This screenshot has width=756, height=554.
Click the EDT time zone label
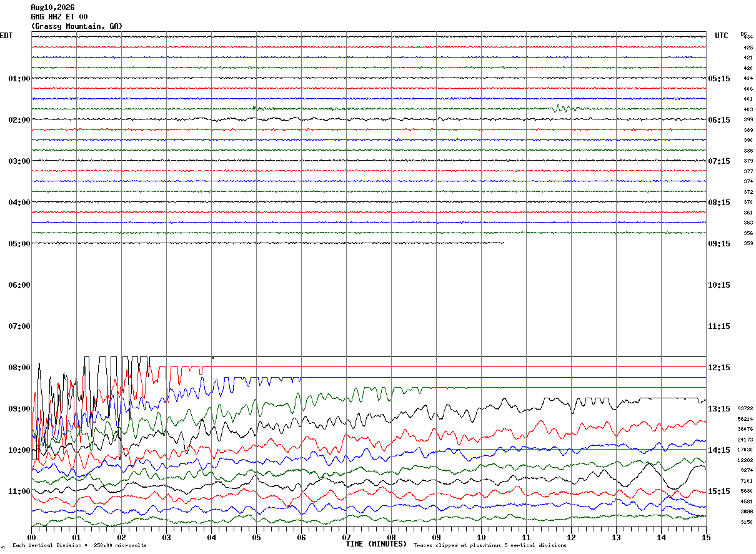(x=6, y=36)
